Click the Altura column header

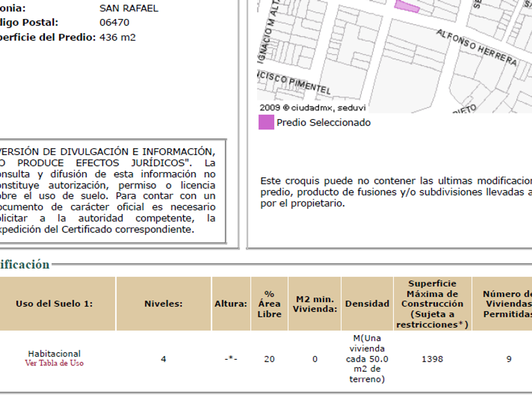(231, 304)
